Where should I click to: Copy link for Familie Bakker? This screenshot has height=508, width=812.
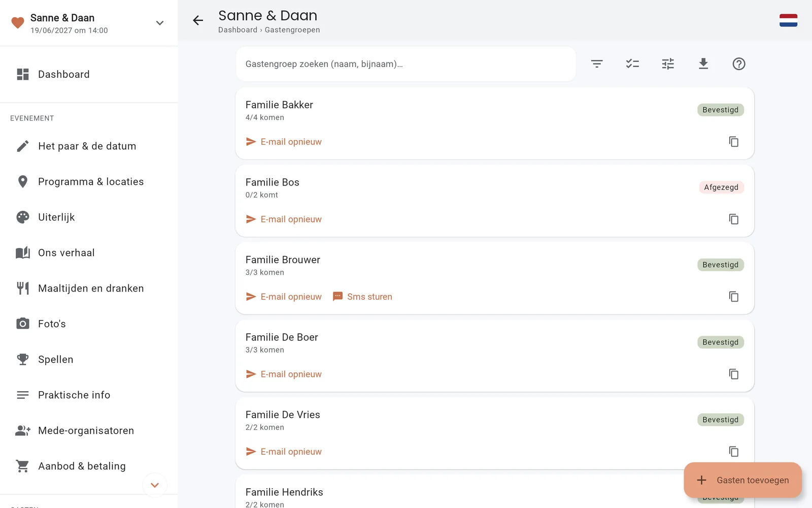[734, 142]
